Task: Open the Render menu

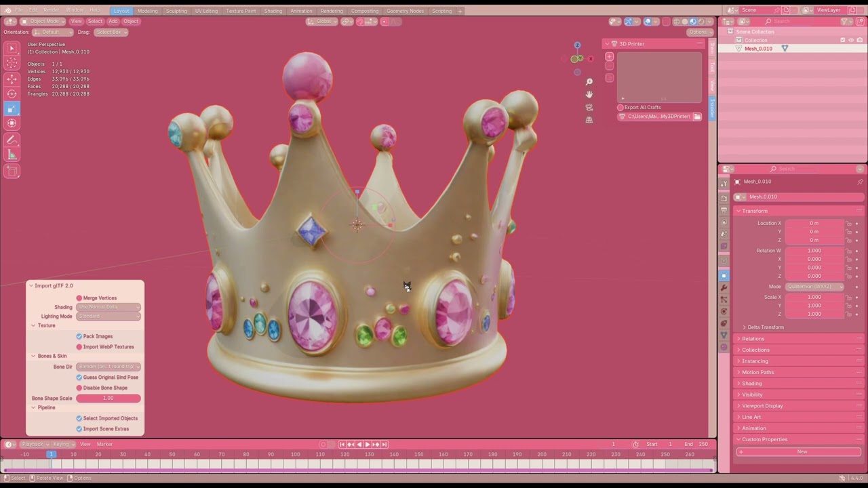Action: 51,10
